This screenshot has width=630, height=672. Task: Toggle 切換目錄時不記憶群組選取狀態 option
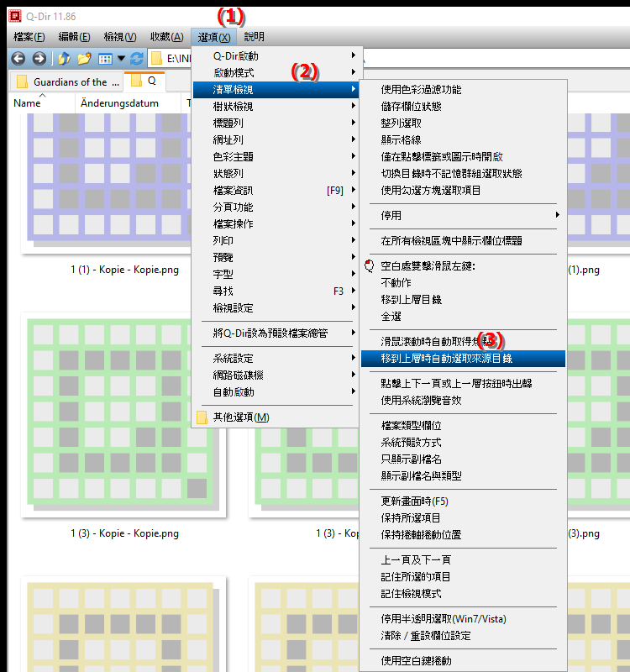pyautogui.click(x=463, y=174)
